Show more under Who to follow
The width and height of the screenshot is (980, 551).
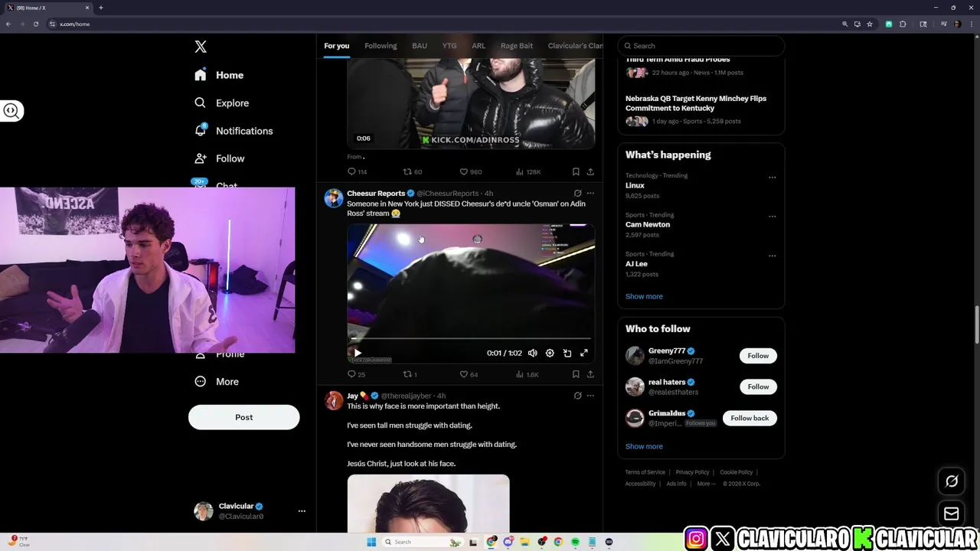[x=644, y=446]
